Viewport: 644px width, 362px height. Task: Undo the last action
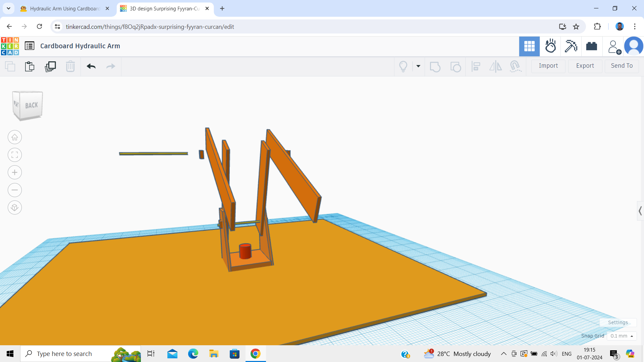[91, 66]
